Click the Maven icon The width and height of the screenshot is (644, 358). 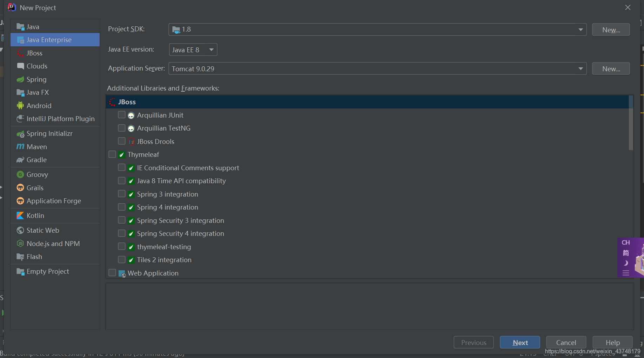[20, 147]
